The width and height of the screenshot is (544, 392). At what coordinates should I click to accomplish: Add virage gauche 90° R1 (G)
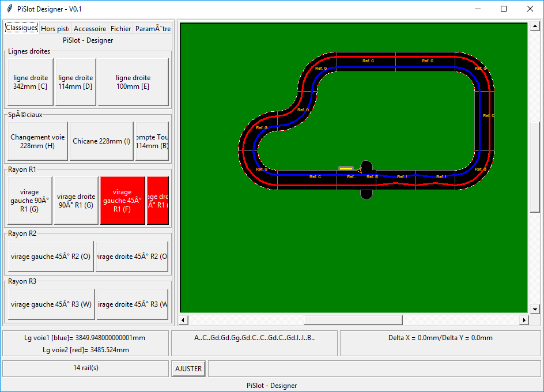click(x=29, y=201)
